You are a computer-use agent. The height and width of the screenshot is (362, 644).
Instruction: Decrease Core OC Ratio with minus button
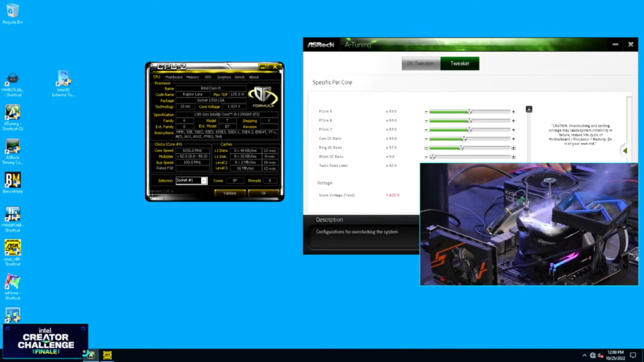(426, 139)
